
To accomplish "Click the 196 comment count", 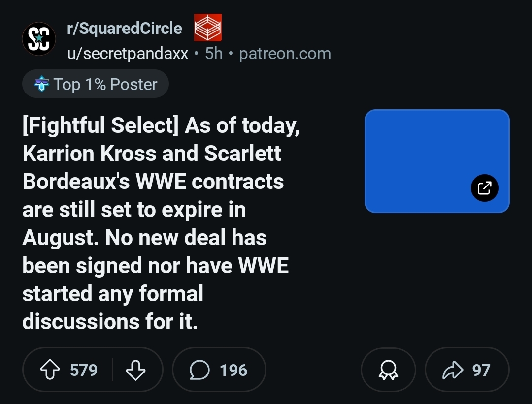I will [233, 370].
